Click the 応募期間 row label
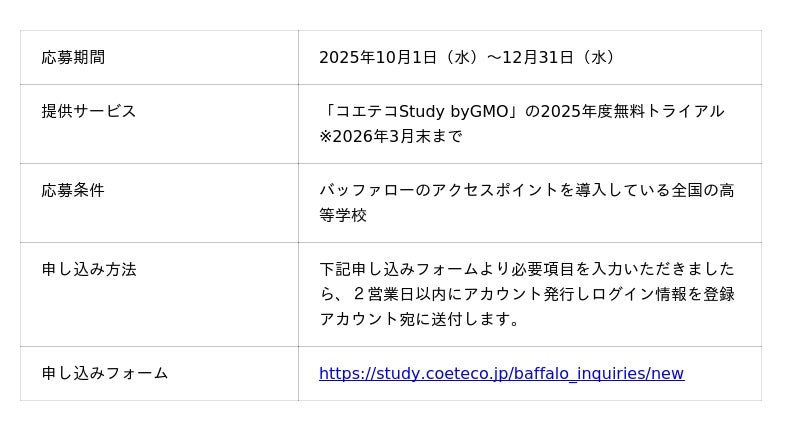The image size is (800, 431). coord(73,58)
